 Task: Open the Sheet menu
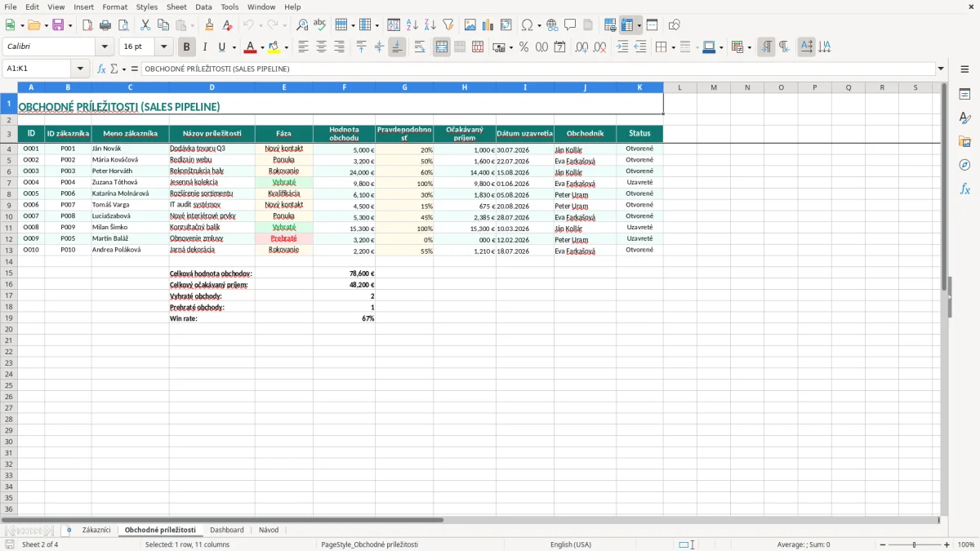coord(176,7)
